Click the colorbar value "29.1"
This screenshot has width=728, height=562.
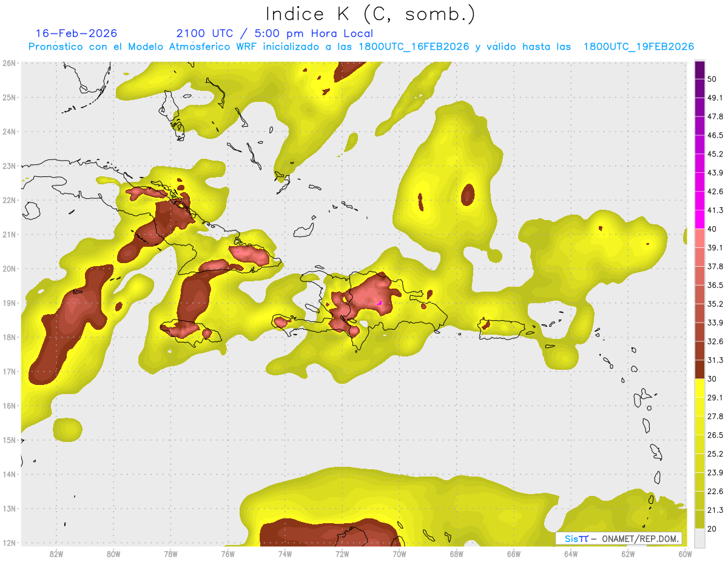point(715,398)
